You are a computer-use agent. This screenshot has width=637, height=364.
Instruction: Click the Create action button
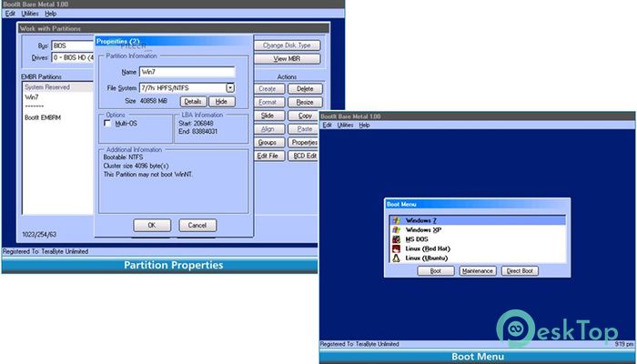pyautogui.click(x=268, y=88)
